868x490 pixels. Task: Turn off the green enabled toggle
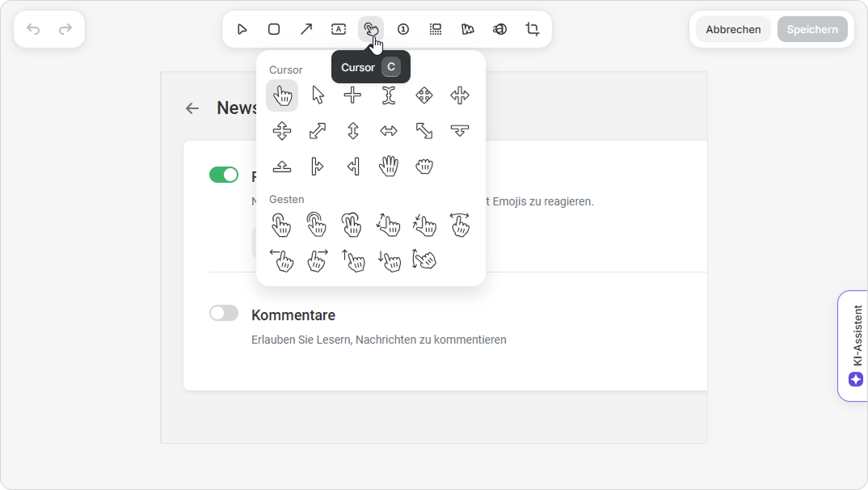point(224,175)
